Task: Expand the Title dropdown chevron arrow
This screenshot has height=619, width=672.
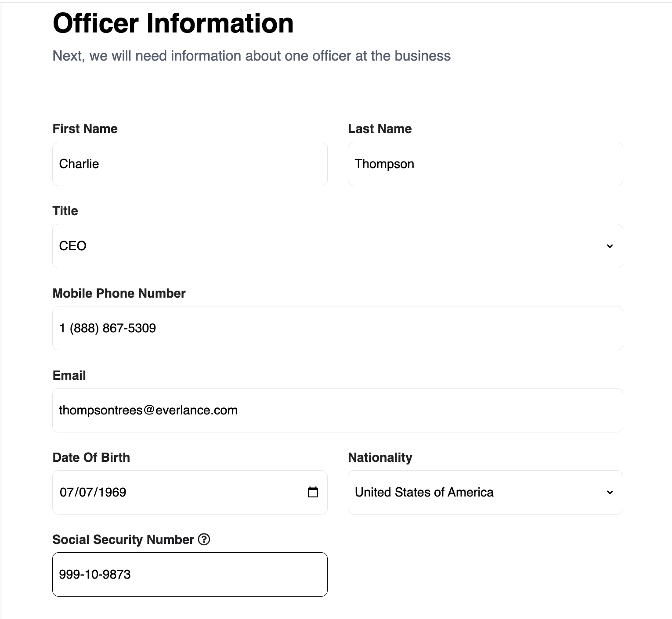Action: [610, 246]
